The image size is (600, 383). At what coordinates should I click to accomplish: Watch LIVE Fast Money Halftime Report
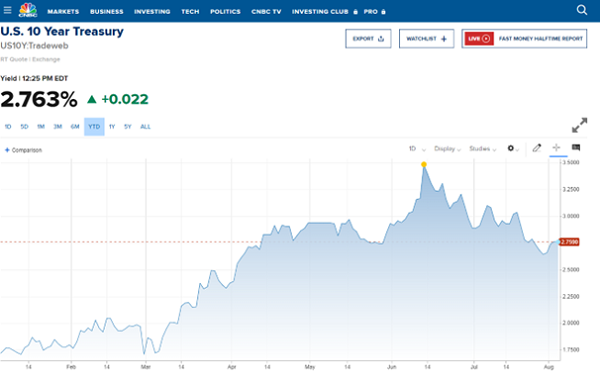(524, 39)
